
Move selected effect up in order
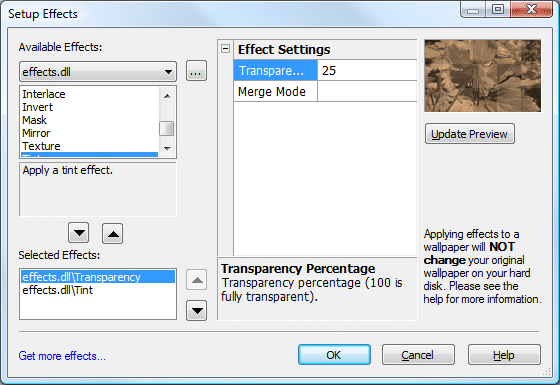pyautogui.click(x=196, y=280)
